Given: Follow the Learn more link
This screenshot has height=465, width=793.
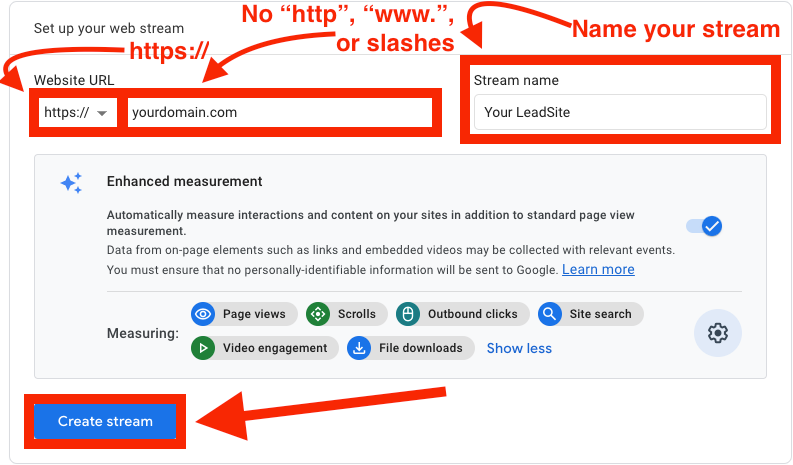Looking at the screenshot, I should click(x=598, y=269).
